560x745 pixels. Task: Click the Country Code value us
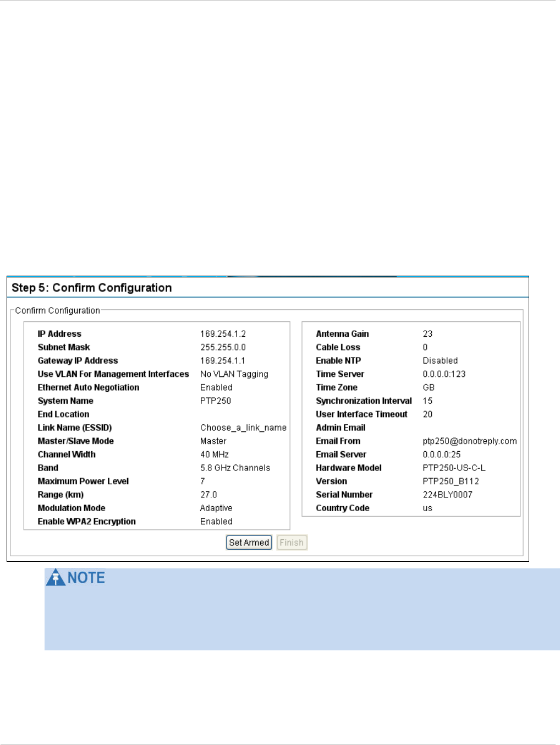(427, 508)
